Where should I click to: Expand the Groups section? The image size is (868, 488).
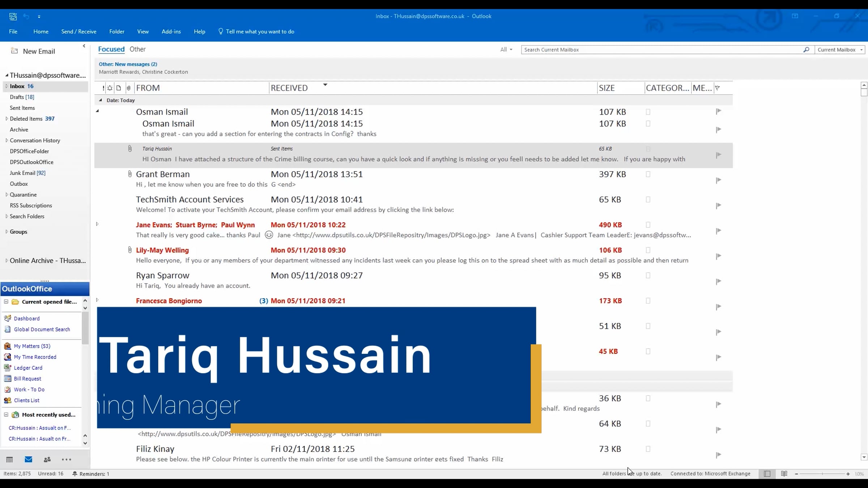pos(7,232)
